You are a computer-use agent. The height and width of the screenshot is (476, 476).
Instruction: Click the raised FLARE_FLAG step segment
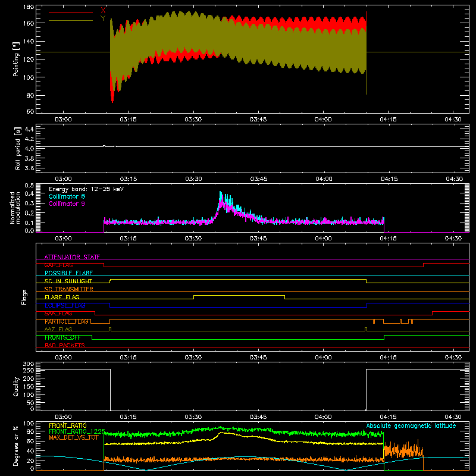[x=239, y=295]
